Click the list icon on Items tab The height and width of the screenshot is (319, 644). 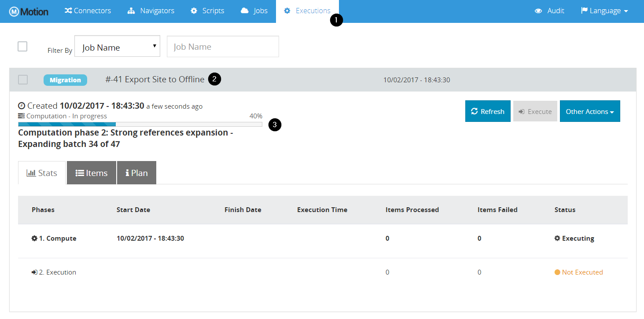point(80,173)
